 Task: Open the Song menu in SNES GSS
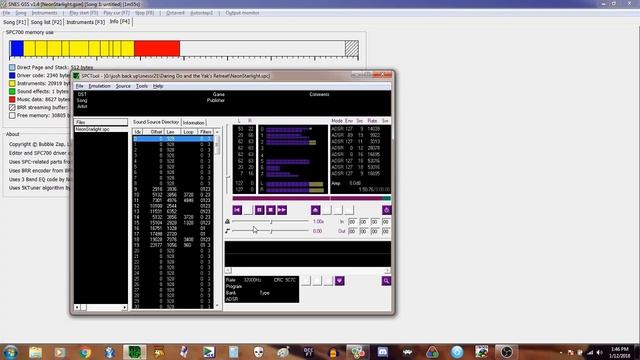[21, 13]
